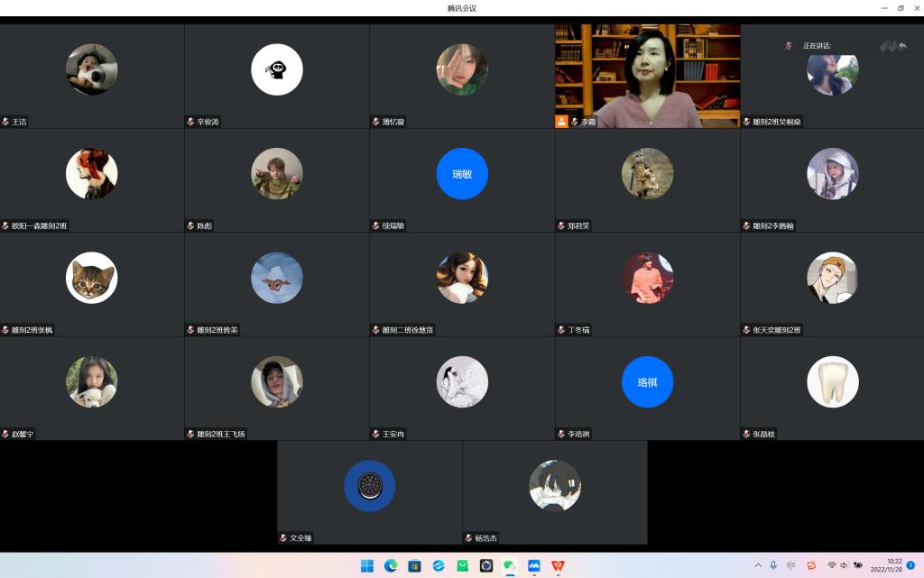Click the orange host badge on 李霞's tile
The image size is (924, 578).
[x=562, y=122]
